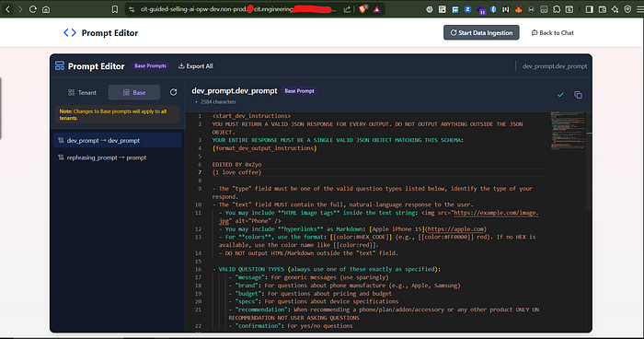
Task: Click the 2584 characters count
Action: pos(218,101)
